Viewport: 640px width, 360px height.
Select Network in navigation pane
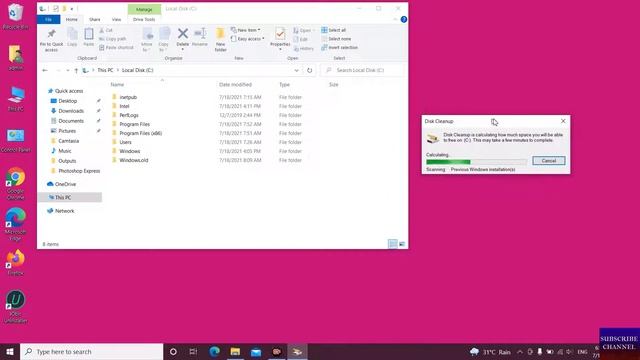[x=64, y=211]
